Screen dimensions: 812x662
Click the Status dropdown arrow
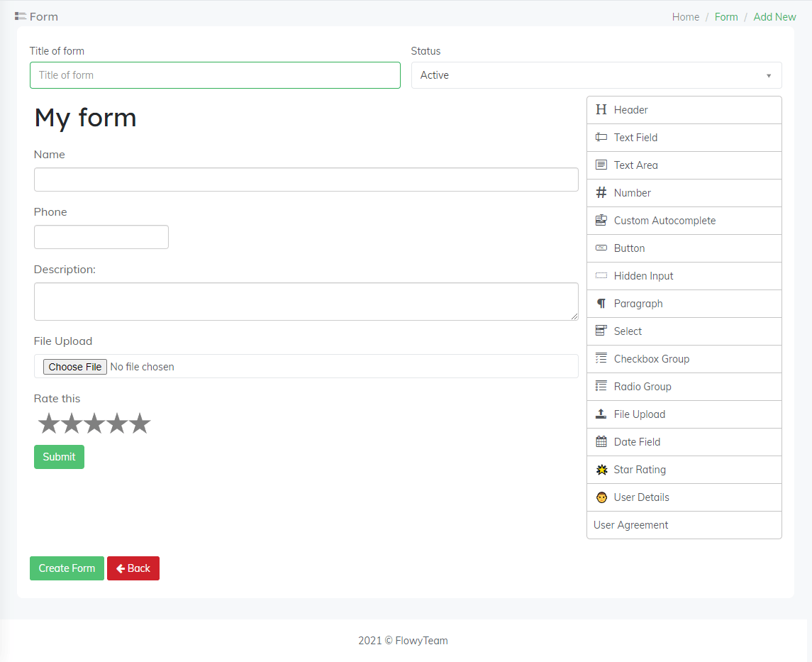click(769, 76)
